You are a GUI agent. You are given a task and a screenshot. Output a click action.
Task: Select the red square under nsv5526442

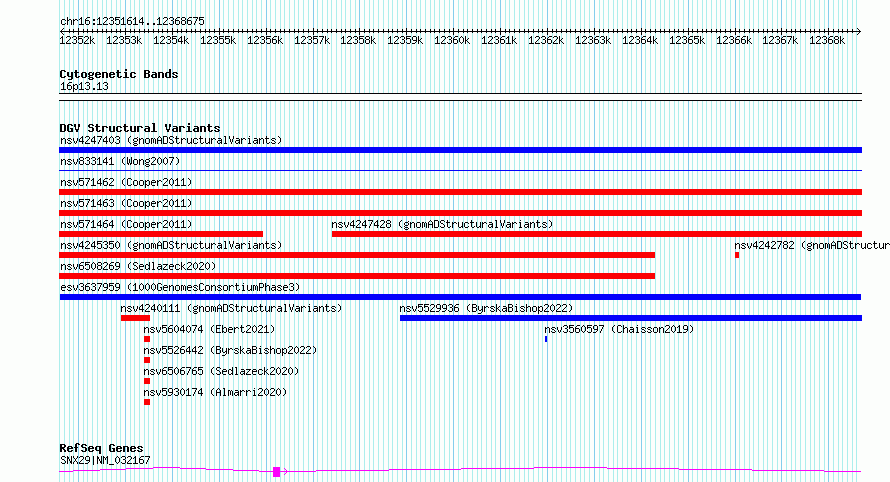147,360
